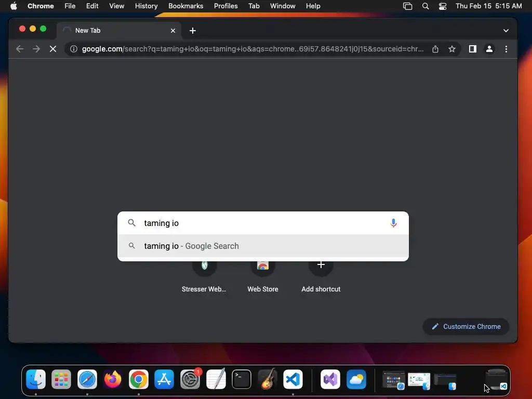This screenshot has width=532, height=399.
Task: Launch Safari from the Dock
Action: point(87,379)
